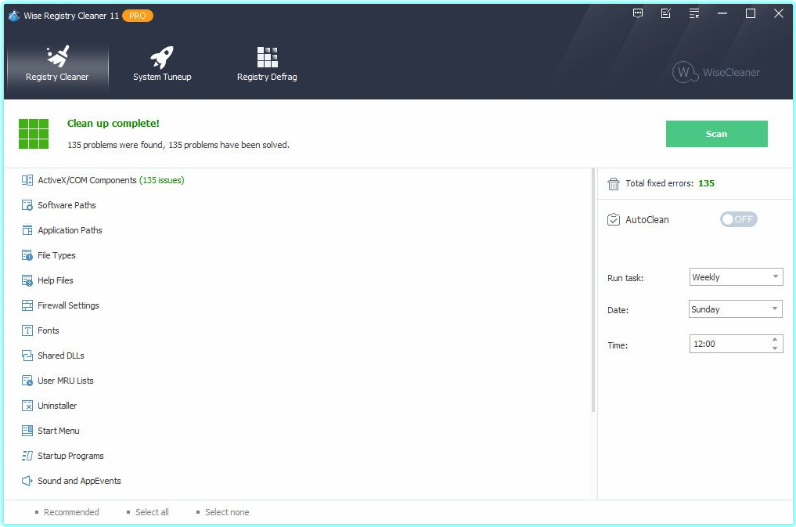Image resolution: width=796 pixels, height=527 pixels.
Task: Click the Startup Programs icon
Action: pyautogui.click(x=27, y=456)
